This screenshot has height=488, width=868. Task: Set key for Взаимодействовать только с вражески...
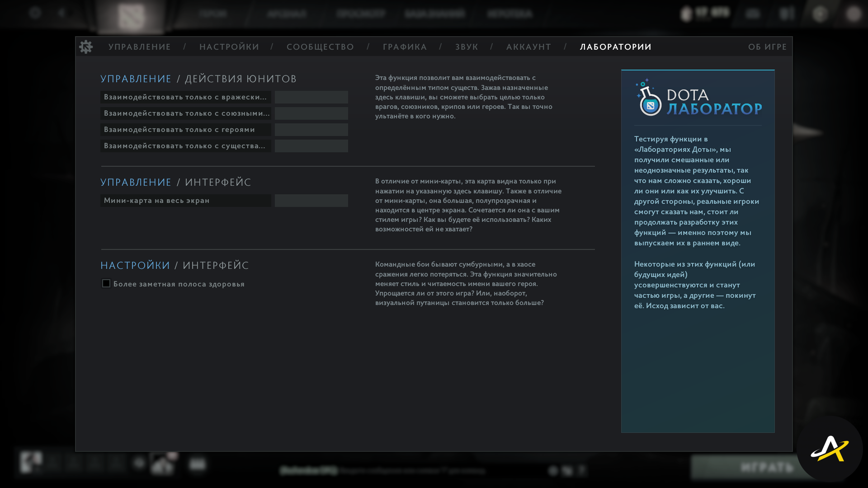coord(311,97)
